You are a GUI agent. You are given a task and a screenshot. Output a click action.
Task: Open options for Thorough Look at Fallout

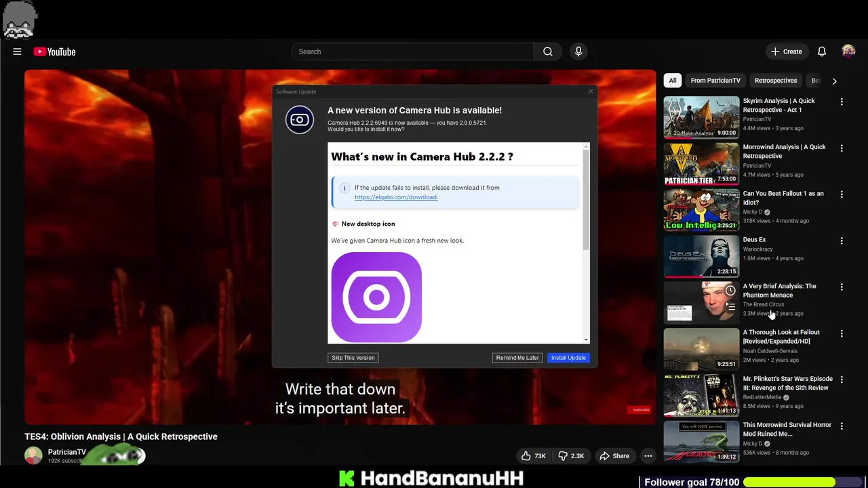click(x=842, y=333)
